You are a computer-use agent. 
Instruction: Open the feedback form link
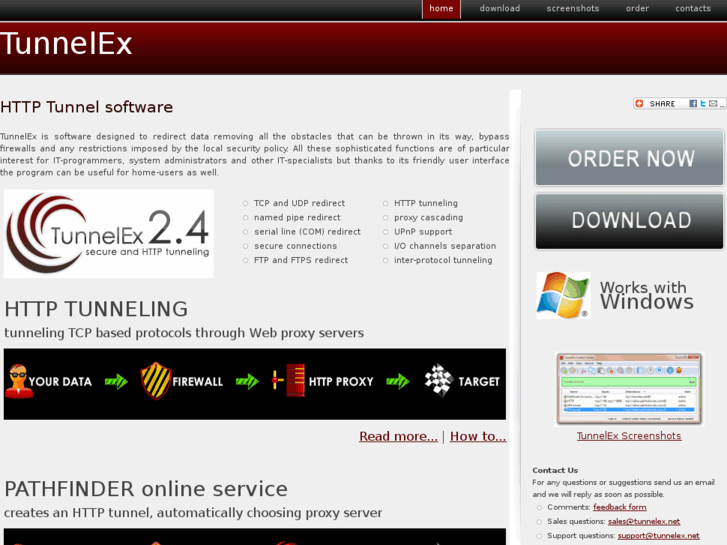pyautogui.click(x=619, y=507)
